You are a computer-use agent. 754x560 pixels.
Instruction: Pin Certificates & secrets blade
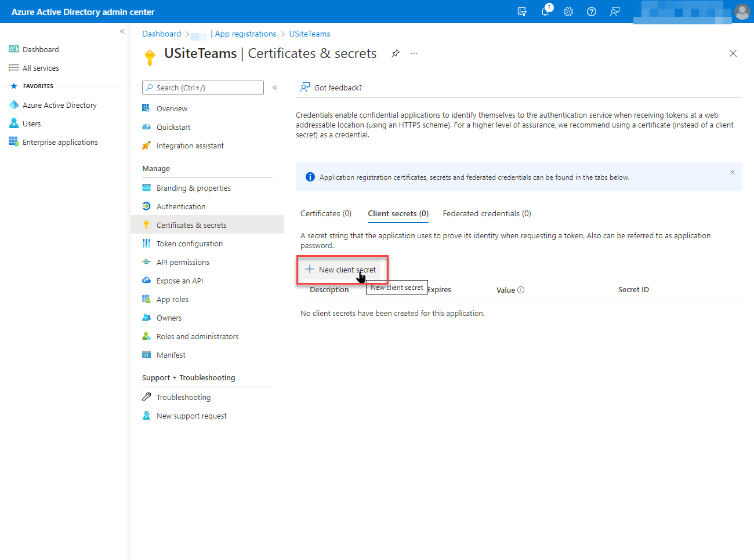point(396,53)
